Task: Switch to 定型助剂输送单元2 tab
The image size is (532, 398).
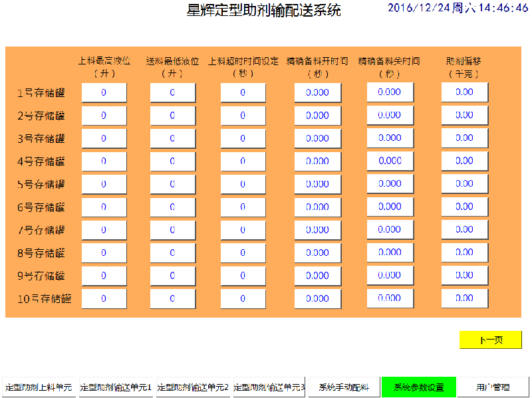Action: click(193, 387)
